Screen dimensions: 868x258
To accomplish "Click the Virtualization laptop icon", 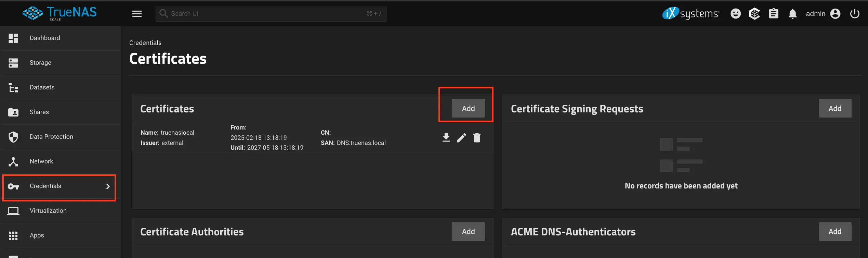I will (x=13, y=211).
